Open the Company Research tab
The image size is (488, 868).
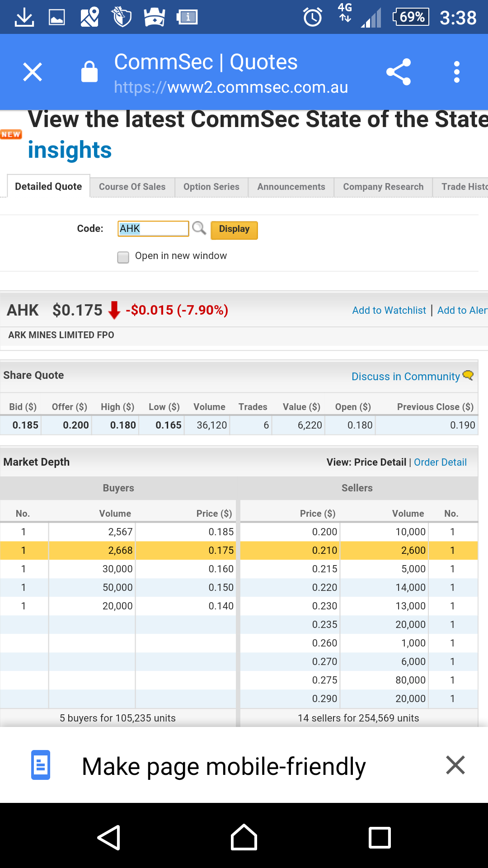tap(384, 187)
